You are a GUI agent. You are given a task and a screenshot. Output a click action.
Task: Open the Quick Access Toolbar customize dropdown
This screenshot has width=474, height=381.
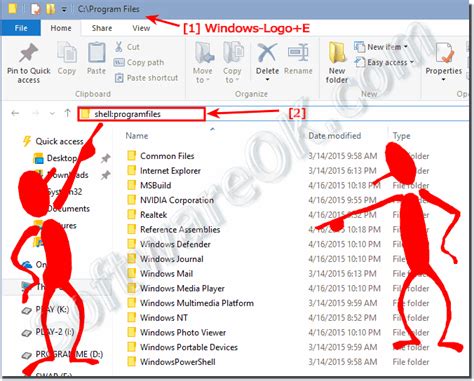pyautogui.click(x=64, y=9)
